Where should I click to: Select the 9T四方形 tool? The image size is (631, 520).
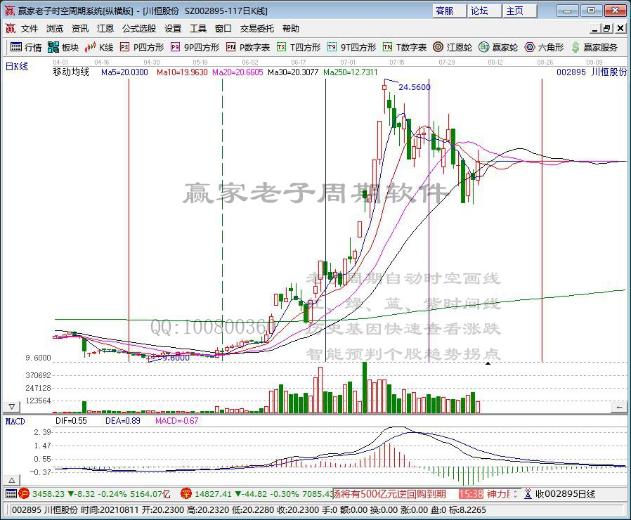[351, 47]
